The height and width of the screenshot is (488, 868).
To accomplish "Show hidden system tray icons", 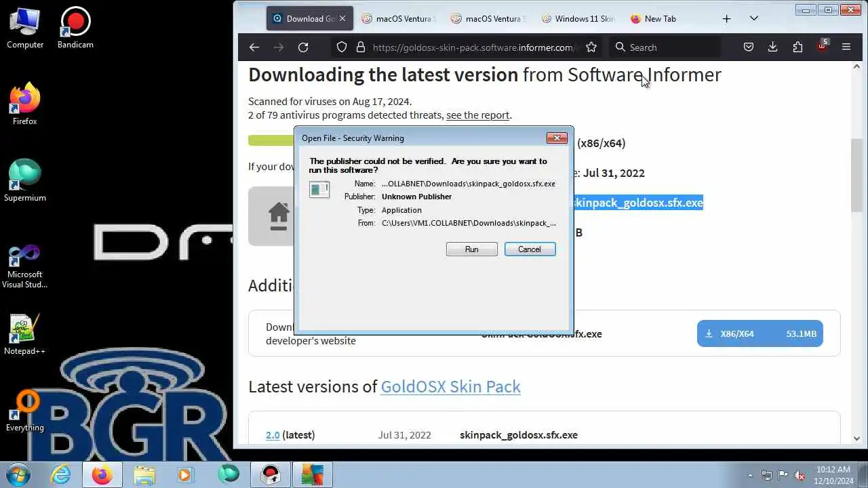I will coord(750,475).
